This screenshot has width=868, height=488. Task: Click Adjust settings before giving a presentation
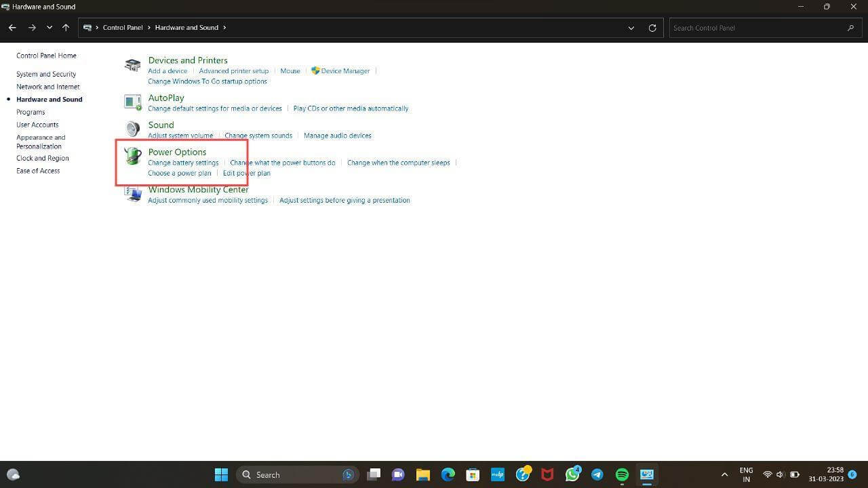coord(344,200)
